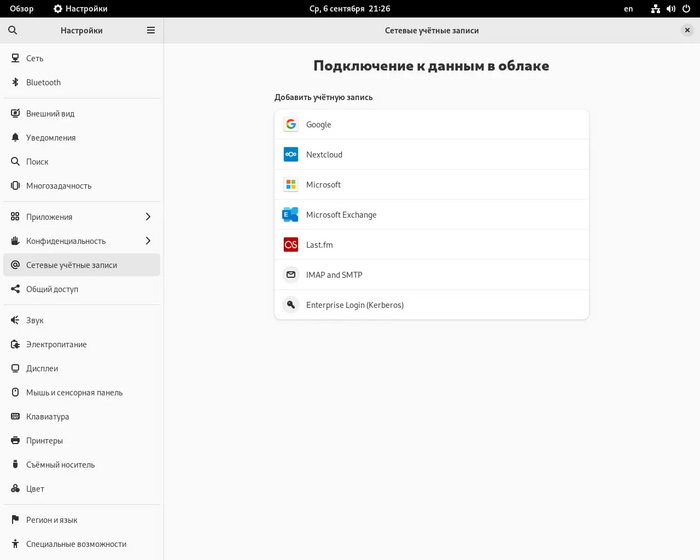700x560 pixels.
Task: Click the Дисплеи monitor icon
Action: pyautogui.click(x=15, y=368)
